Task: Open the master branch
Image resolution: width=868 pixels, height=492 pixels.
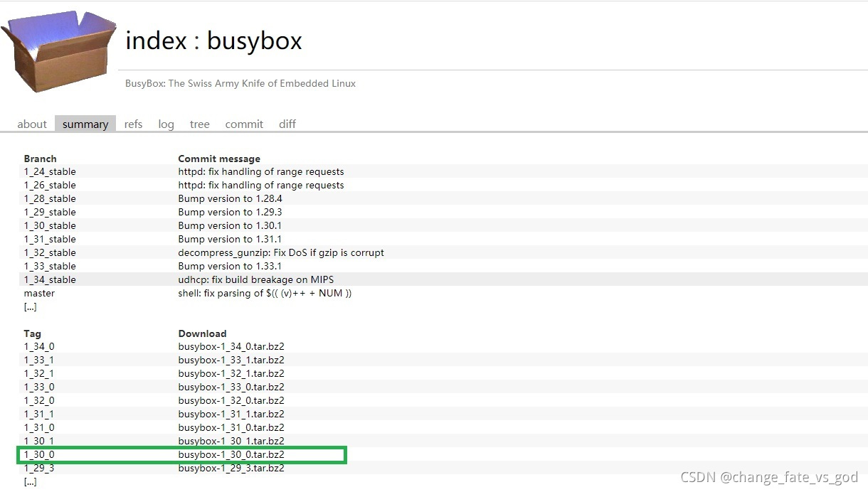Action: click(39, 293)
